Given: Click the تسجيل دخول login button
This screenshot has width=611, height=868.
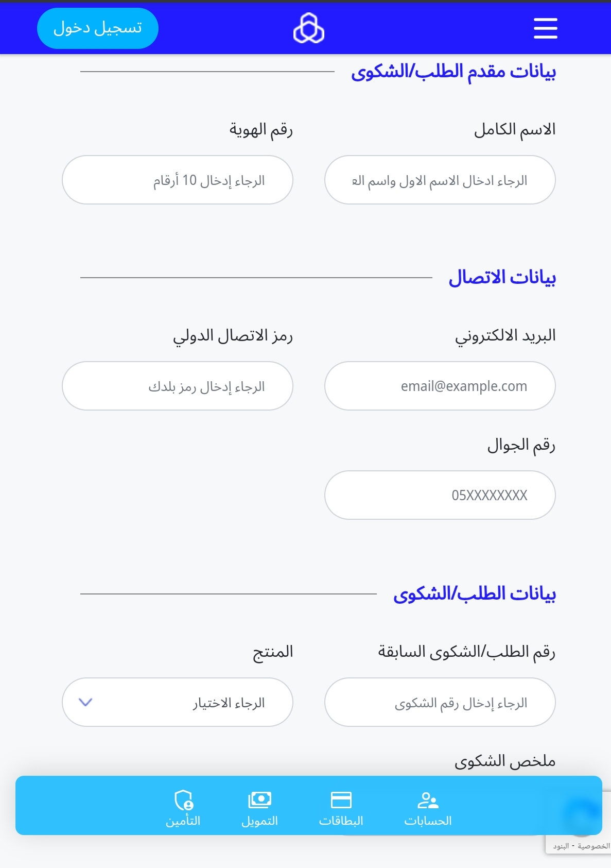Looking at the screenshot, I should [x=98, y=28].
